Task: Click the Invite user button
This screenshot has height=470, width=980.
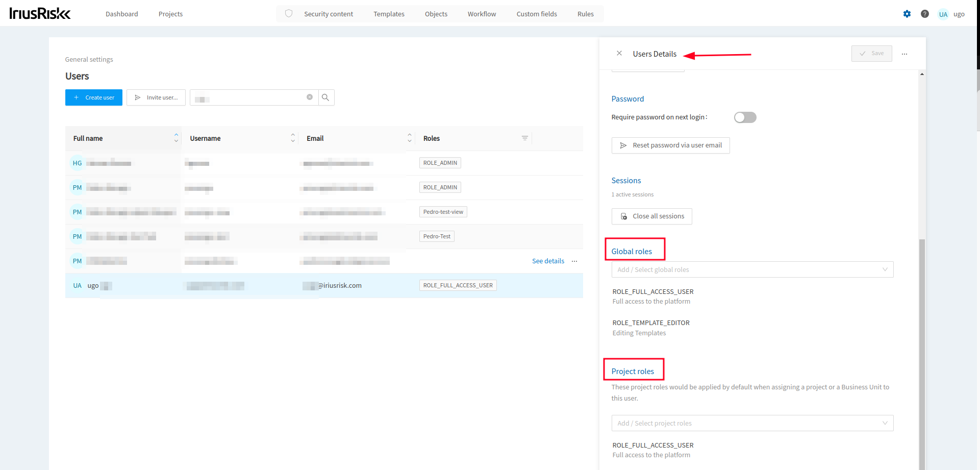Action: [x=156, y=97]
